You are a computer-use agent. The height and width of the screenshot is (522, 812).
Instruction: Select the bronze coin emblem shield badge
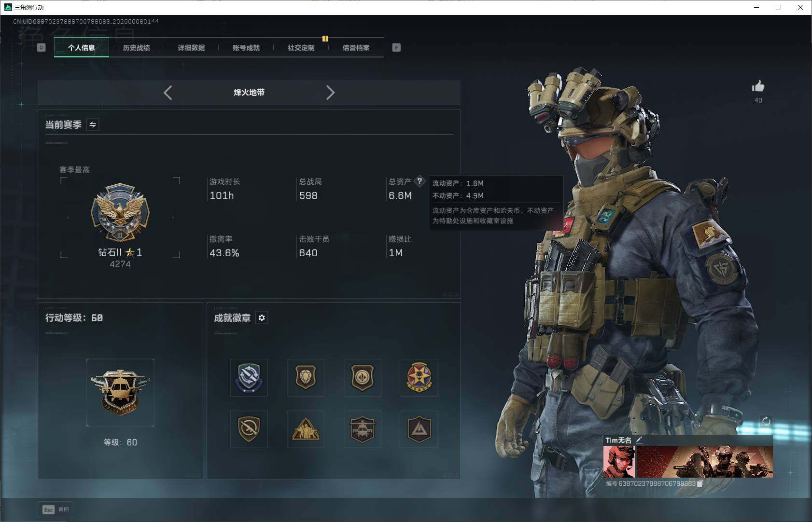click(x=363, y=378)
